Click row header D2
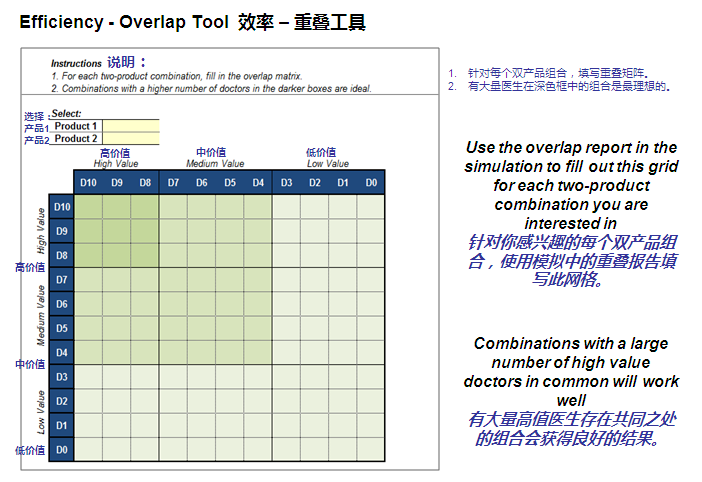 coord(62,401)
